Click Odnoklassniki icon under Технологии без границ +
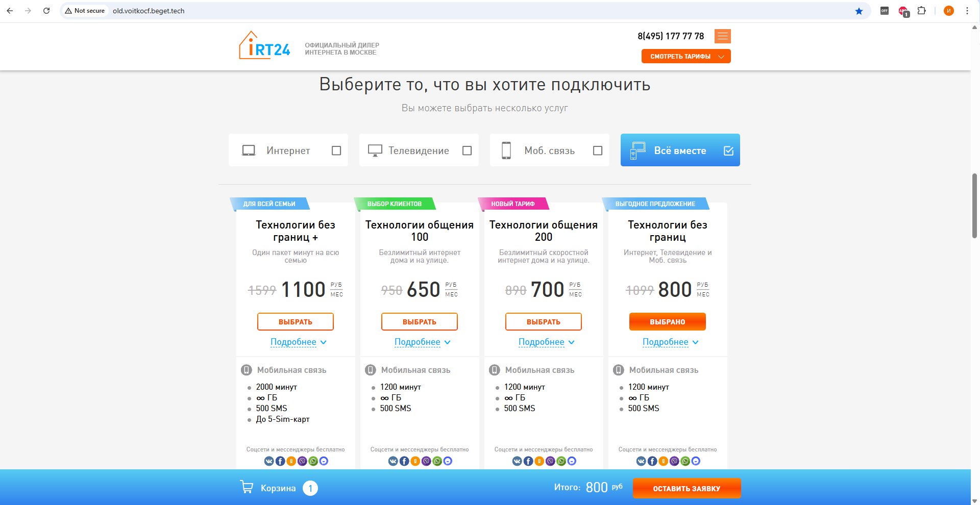Viewport: 980px width, 505px height. [x=291, y=461]
